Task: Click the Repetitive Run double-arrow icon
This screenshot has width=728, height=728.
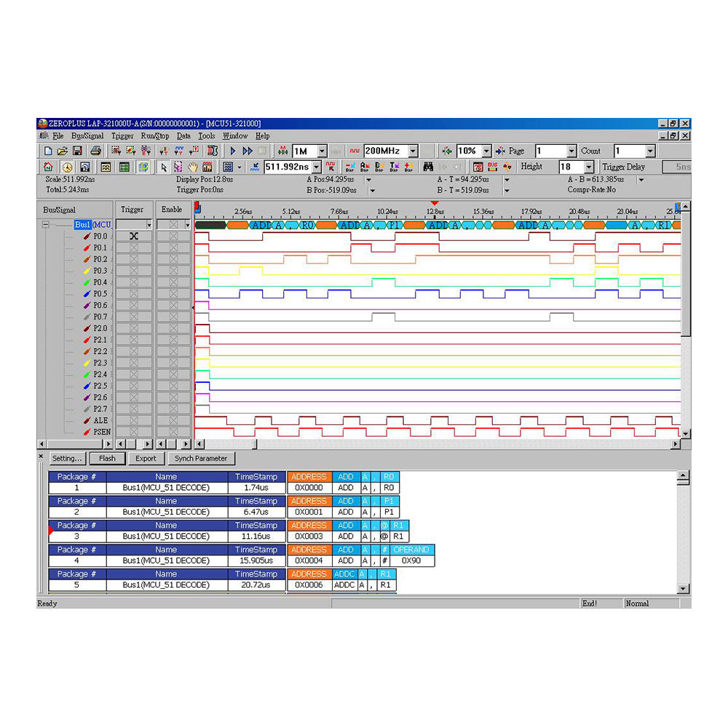Action: coord(248,151)
